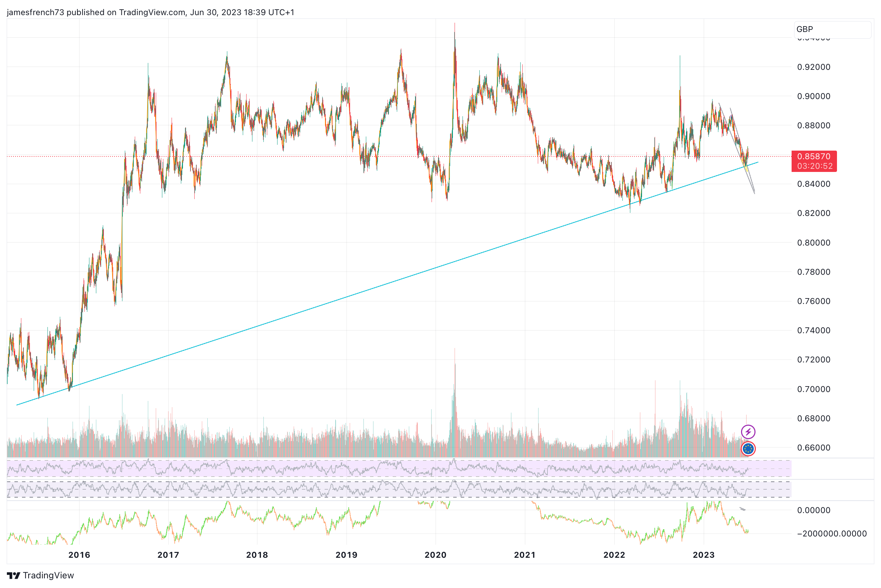This screenshot has width=881, height=588.
Task: Click the 0.82000 price axis label
Action: 813,213
